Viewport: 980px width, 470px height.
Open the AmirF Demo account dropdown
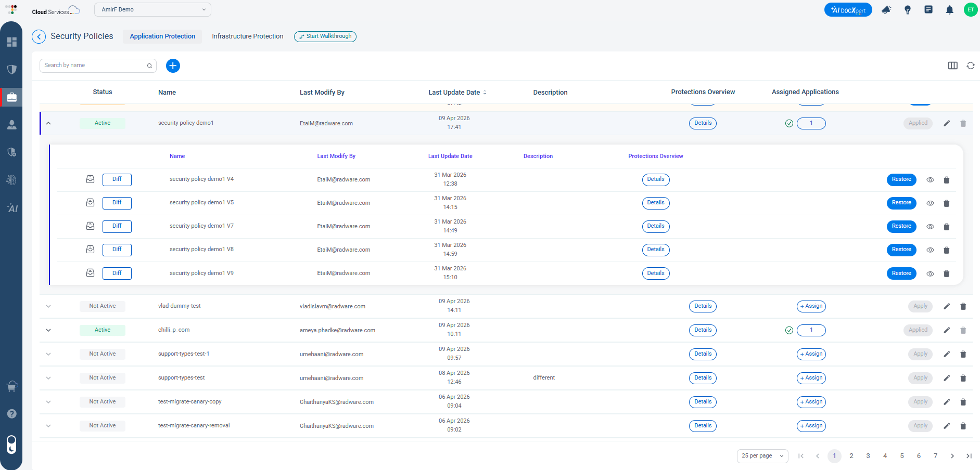tap(152, 9)
